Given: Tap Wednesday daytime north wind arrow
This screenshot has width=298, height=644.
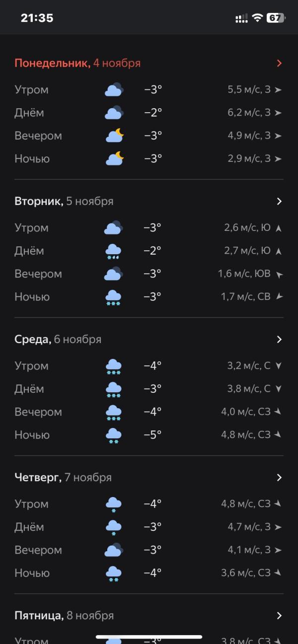Looking at the screenshot, I should point(278,389).
